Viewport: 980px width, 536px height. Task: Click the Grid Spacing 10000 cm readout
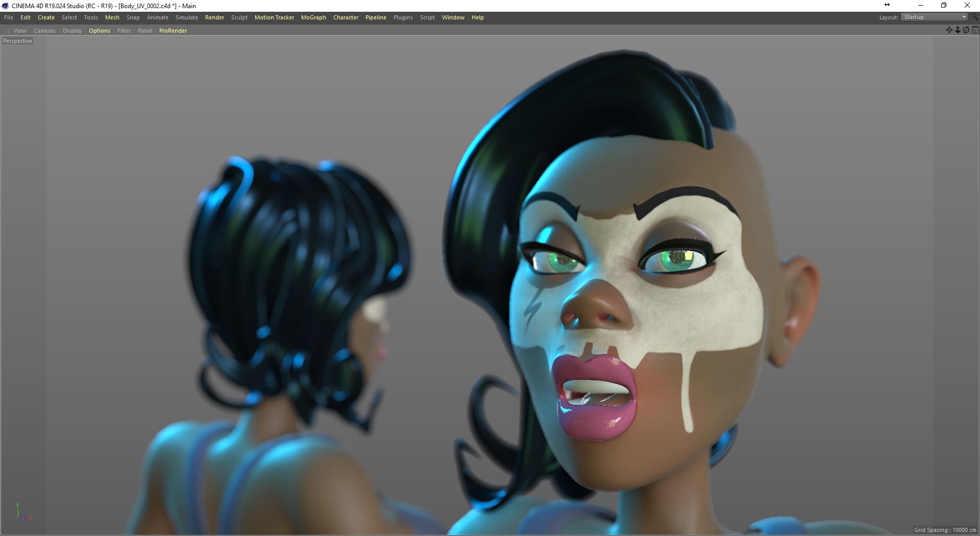coord(945,530)
